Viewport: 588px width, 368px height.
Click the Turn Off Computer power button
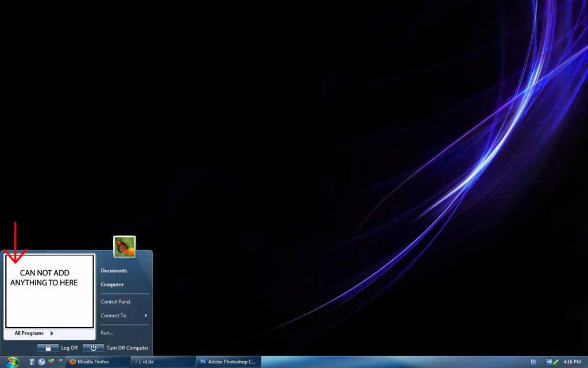93,348
